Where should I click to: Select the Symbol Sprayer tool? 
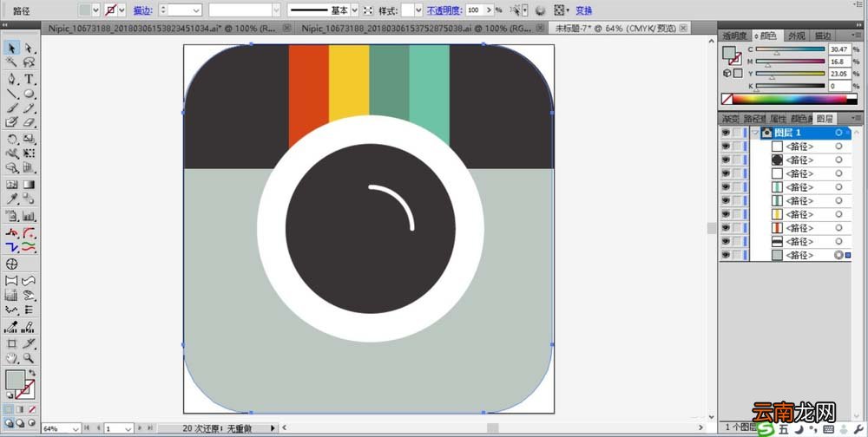[x=12, y=216]
